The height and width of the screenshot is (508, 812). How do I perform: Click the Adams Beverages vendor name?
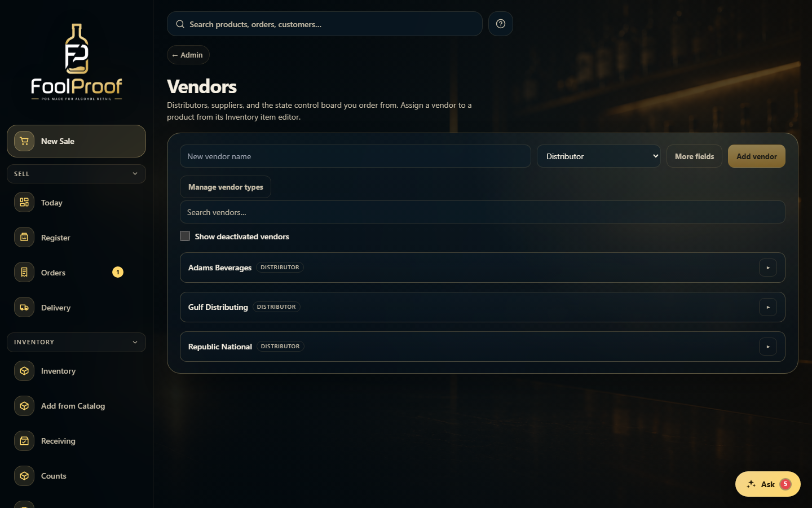point(220,268)
